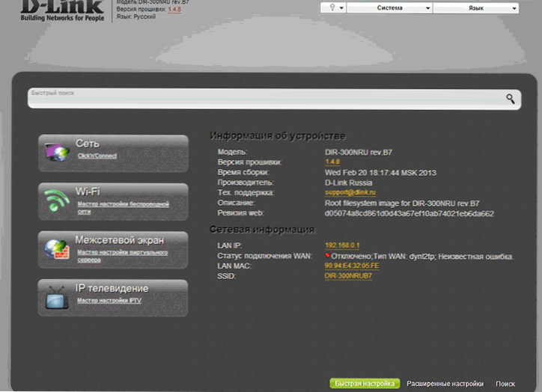Click the Язык: Русский header text
The height and width of the screenshot is (392, 542).
[135, 16]
